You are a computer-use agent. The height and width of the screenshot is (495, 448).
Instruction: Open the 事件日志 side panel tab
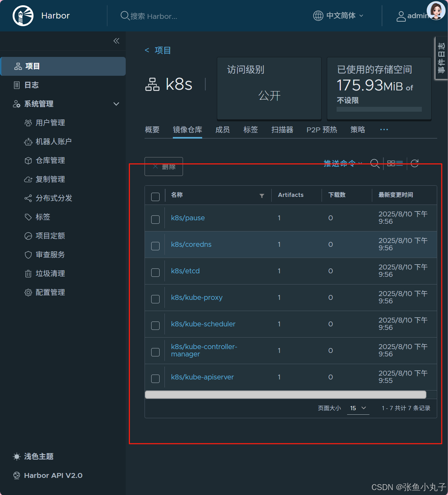[441, 58]
